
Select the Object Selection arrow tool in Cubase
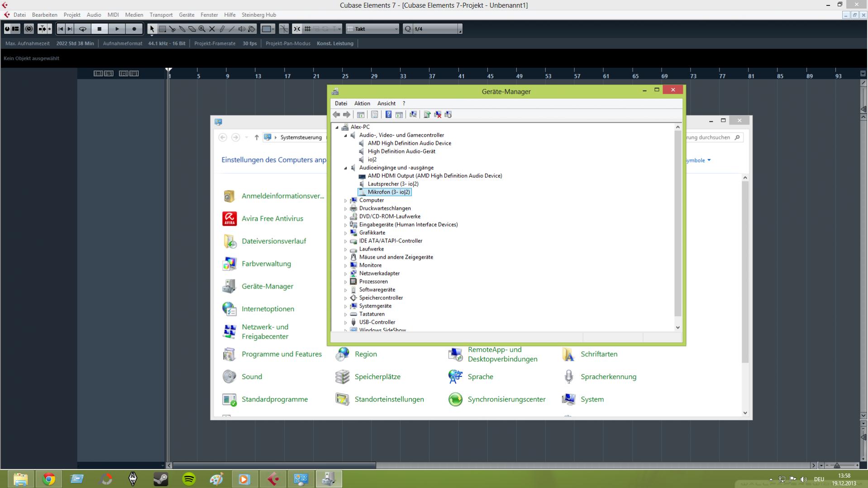pyautogui.click(x=152, y=29)
